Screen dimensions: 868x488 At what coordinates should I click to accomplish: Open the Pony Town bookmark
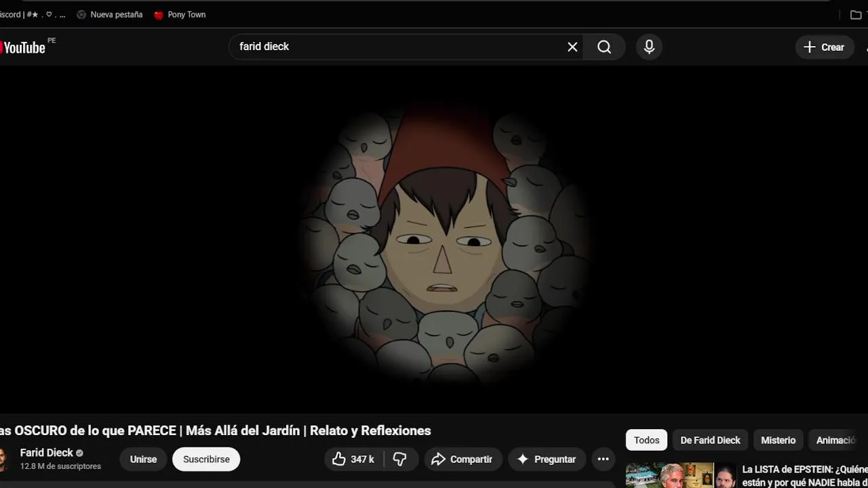[x=180, y=14]
